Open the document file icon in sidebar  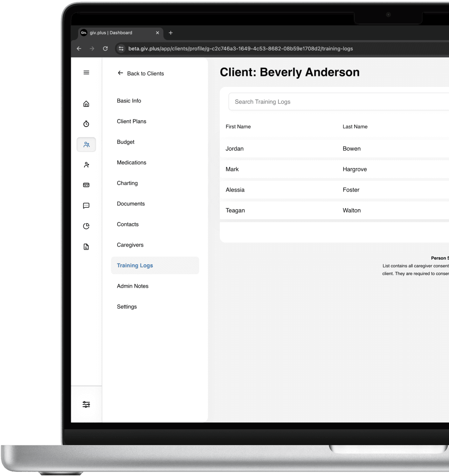86,246
